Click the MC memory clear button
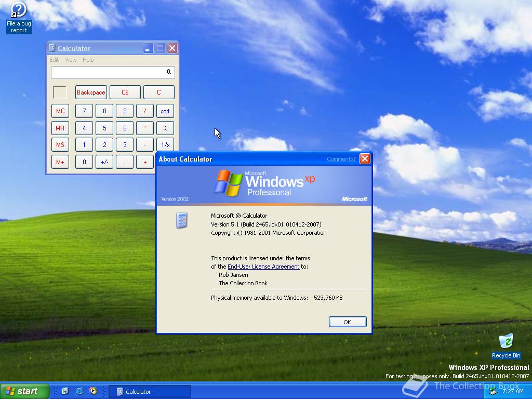This screenshot has height=399, width=532. pos(60,111)
